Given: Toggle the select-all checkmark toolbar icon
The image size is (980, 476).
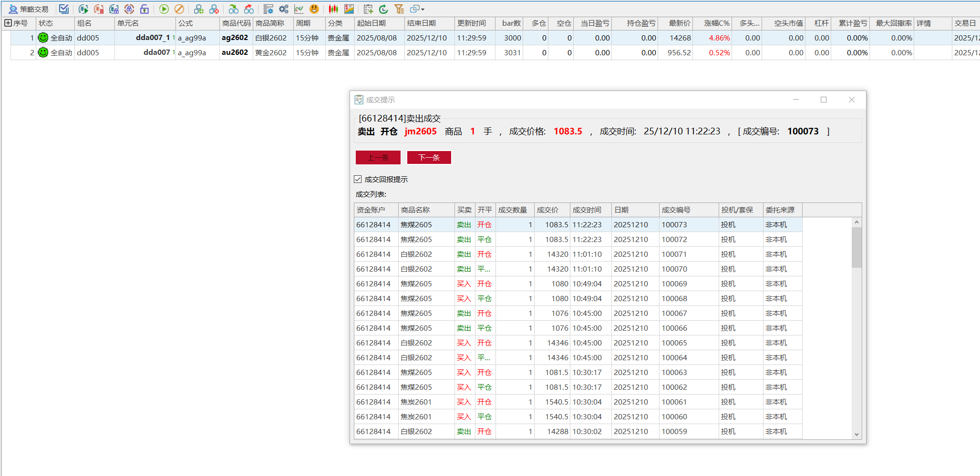Looking at the screenshot, I should (x=64, y=9).
